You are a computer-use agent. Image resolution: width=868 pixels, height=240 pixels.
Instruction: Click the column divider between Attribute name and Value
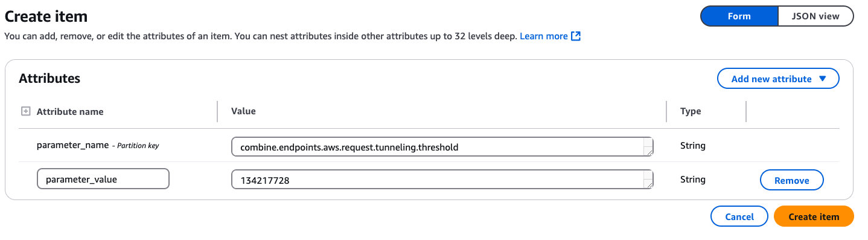click(217, 111)
